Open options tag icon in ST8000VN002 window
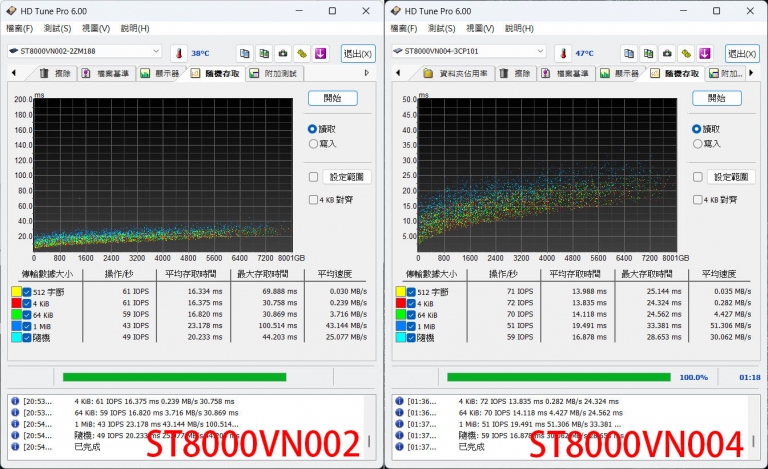Image resolution: width=768 pixels, height=469 pixels. pos(302,53)
